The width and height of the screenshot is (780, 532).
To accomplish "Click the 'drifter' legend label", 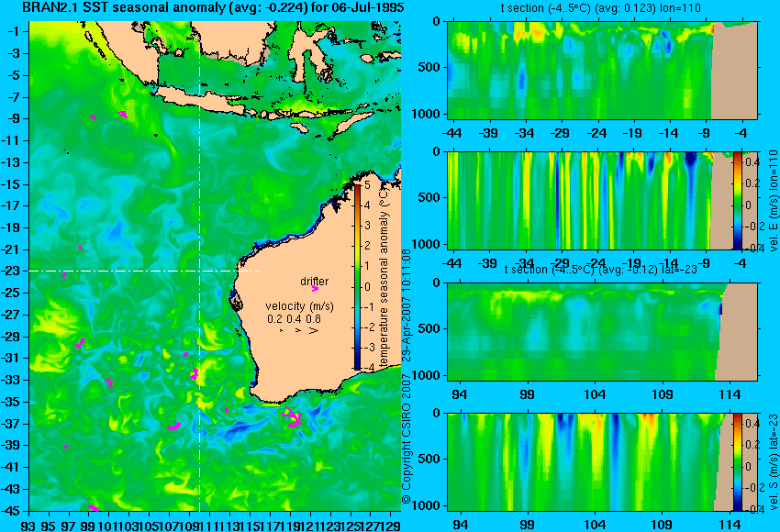I will pyautogui.click(x=315, y=281).
